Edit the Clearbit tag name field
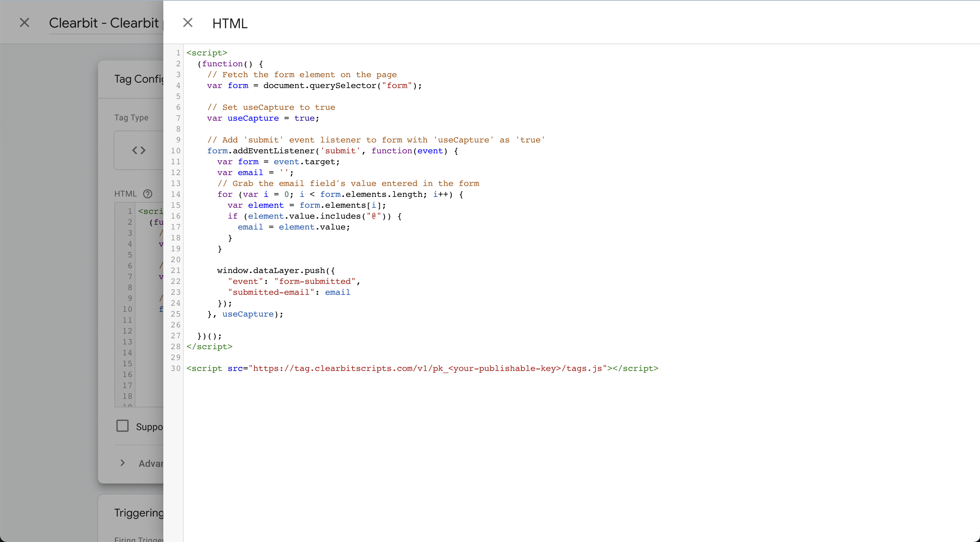Screen dimensions: 980x542 [x=106, y=23]
